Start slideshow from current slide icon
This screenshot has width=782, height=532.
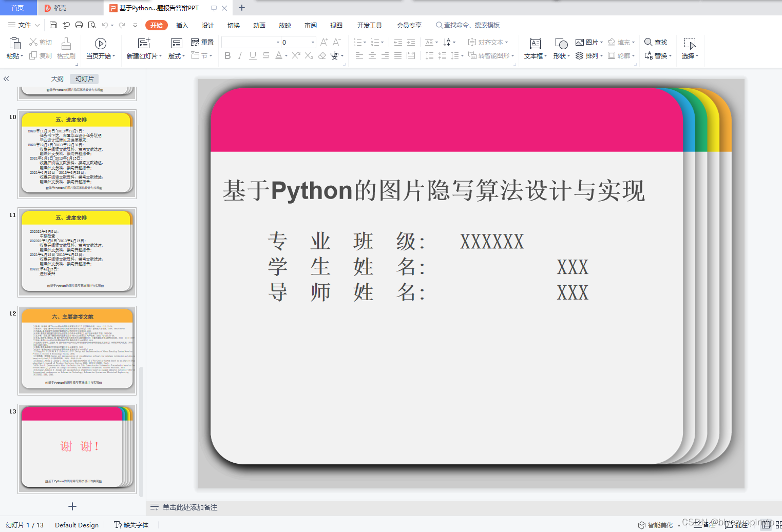coord(101,44)
